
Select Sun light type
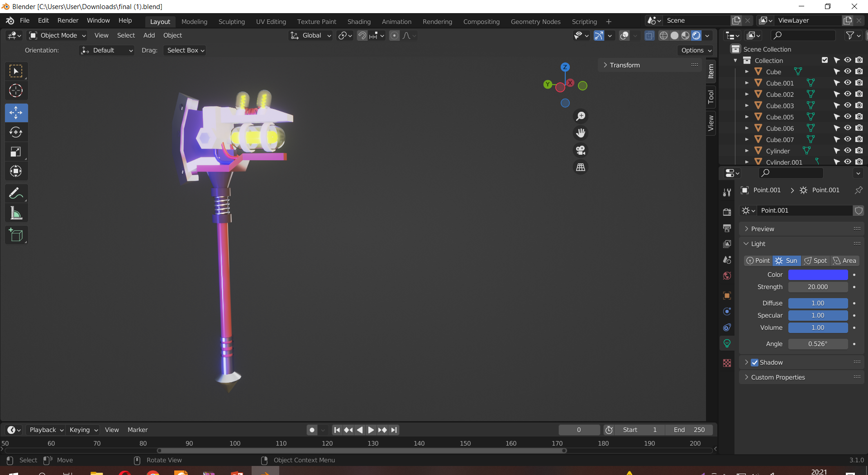pos(787,261)
